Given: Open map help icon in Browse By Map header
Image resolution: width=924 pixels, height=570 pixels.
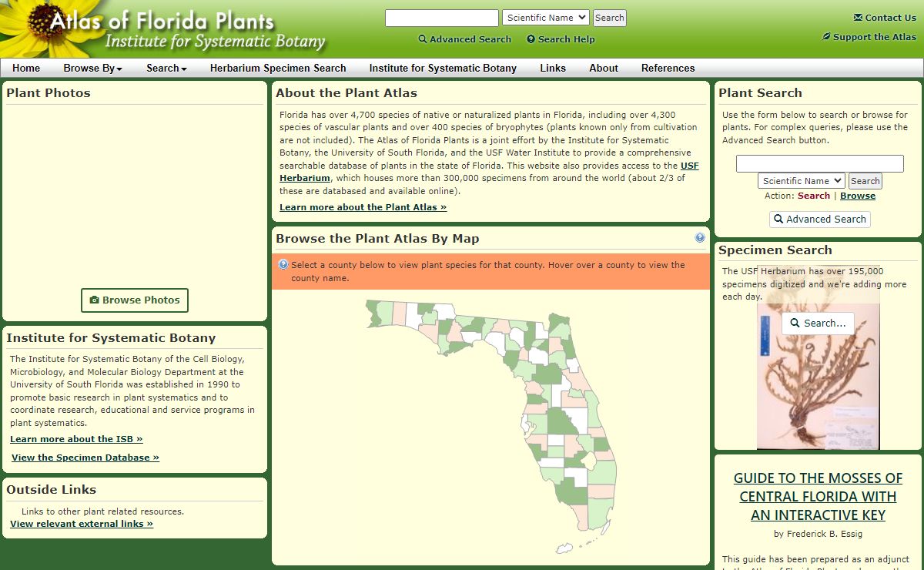Looking at the screenshot, I should [x=700, y=238].
